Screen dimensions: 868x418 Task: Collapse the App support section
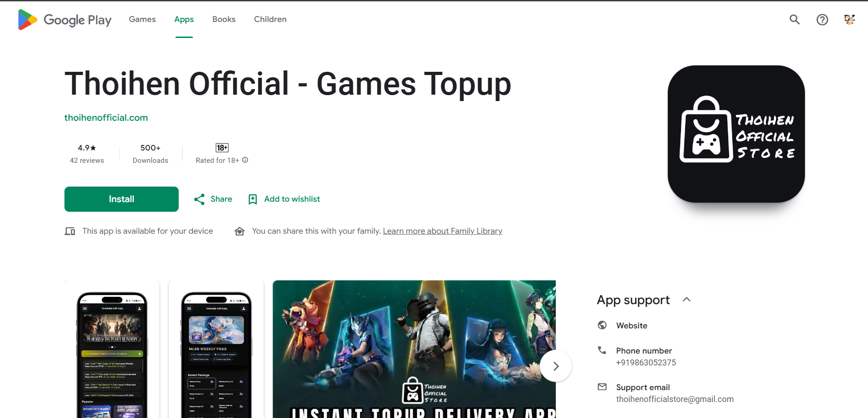(x=687, y=299)
